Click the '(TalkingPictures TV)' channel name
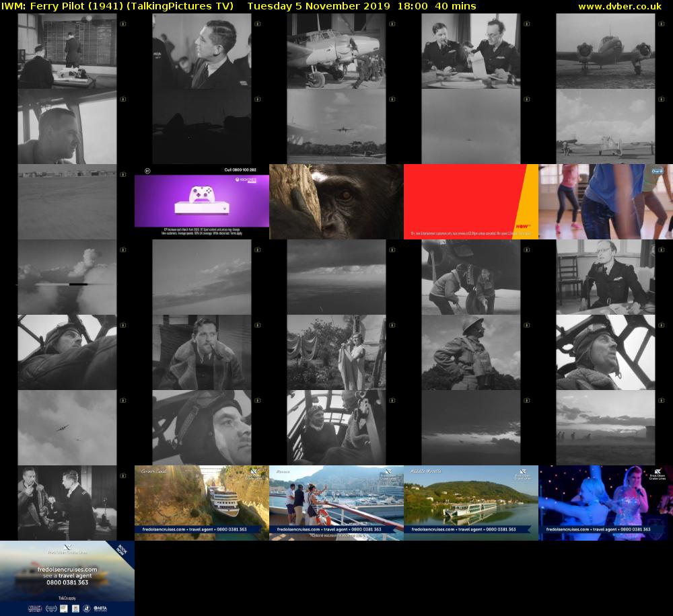The image size is (673, 616). (180, 6)
